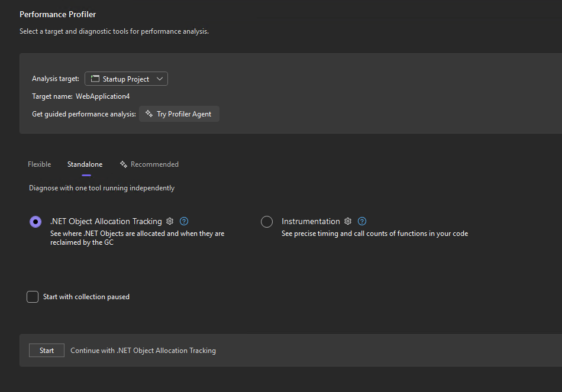This screenshot has height=392, width=562.
Task: Click the Continue with .NET Object Allocation Tracking text
Action: (143, 350)
